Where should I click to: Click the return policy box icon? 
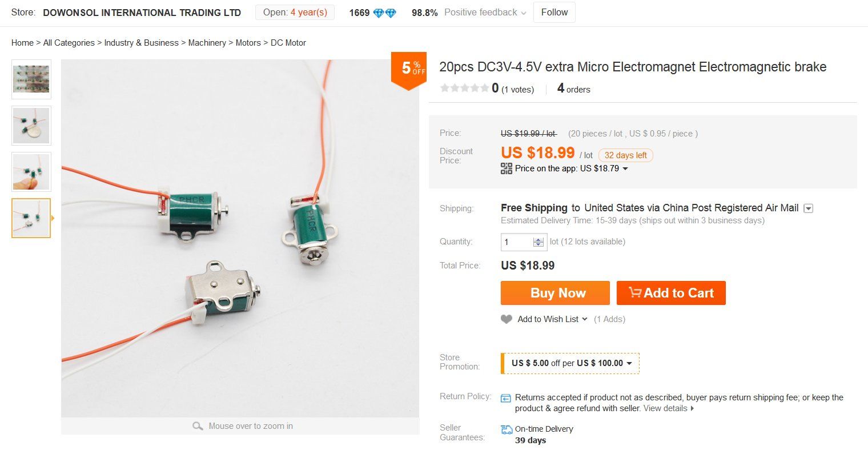click(506, 398)
